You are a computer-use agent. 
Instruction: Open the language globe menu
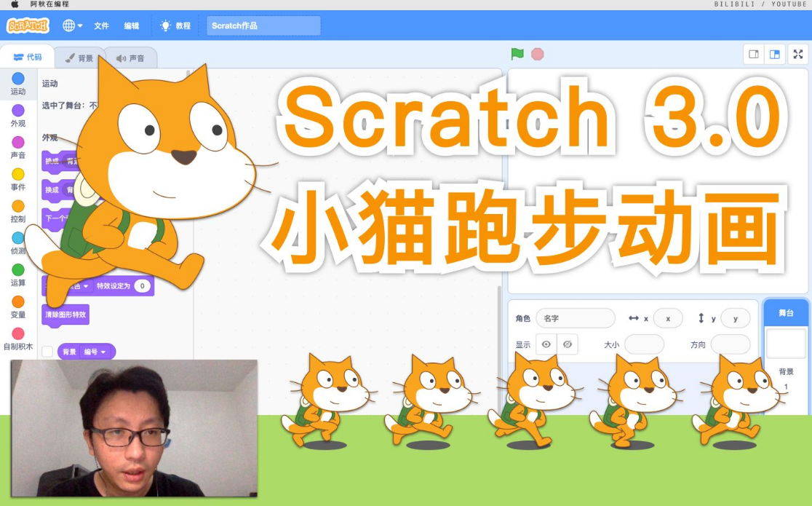73,25
